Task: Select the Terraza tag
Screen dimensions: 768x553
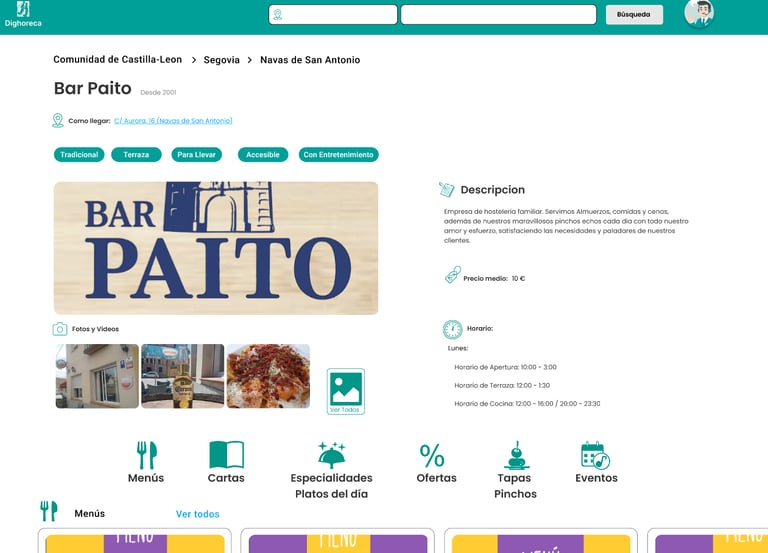Action: point(136,155)
